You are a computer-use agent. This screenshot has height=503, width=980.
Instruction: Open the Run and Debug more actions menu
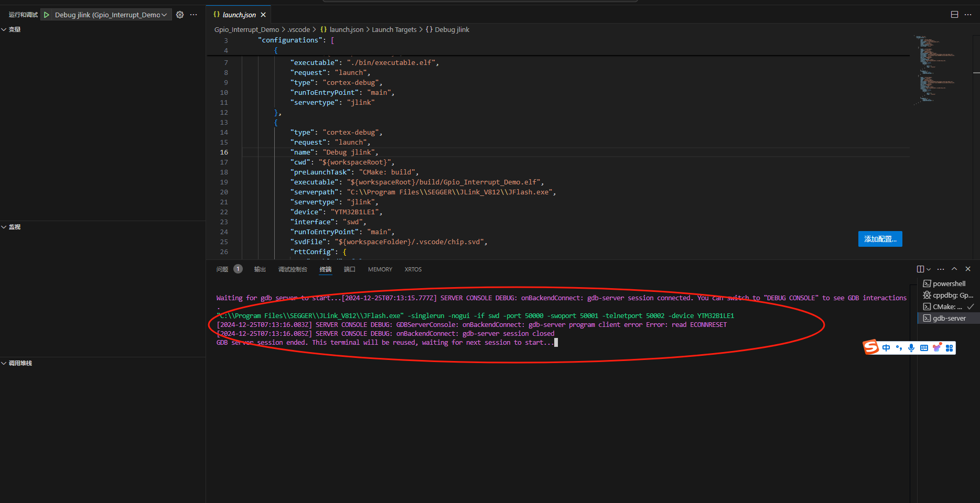(193, 15)
